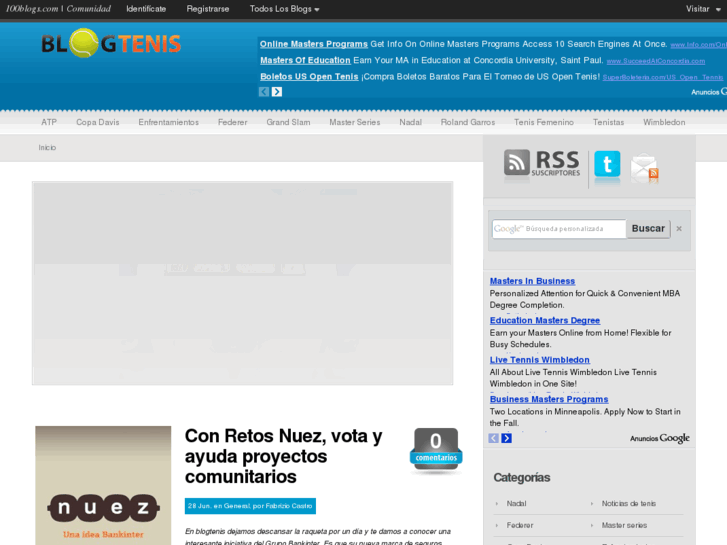This screenshot has height=545, width=727.
Task: Click the Inicio breadcrumb
Action: 47,147
